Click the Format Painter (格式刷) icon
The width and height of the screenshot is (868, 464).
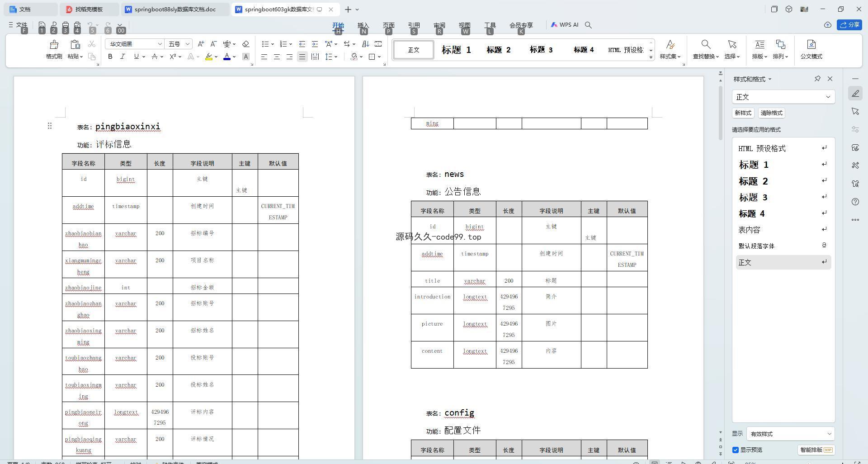pyautogui.click(x=54, y=45)
